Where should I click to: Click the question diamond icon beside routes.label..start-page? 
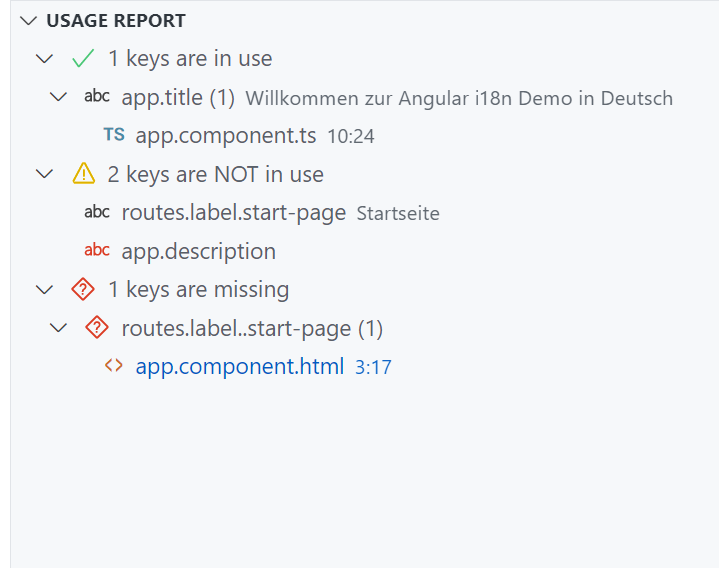point(97,328)
